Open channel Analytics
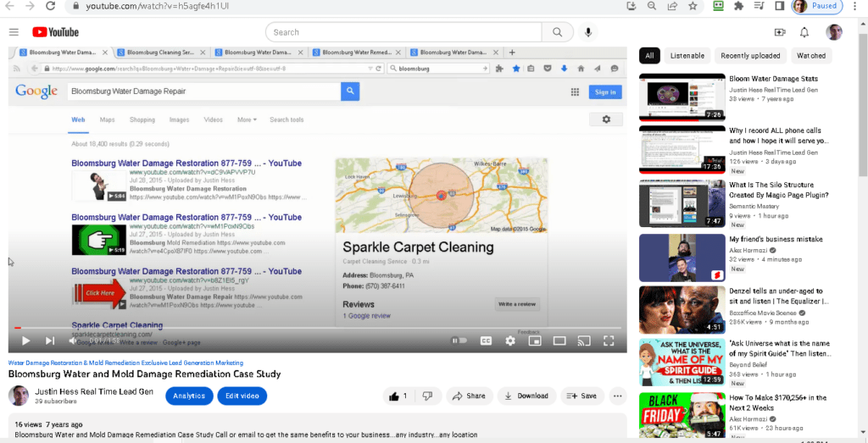868x443 pixels. pos(189,396)
